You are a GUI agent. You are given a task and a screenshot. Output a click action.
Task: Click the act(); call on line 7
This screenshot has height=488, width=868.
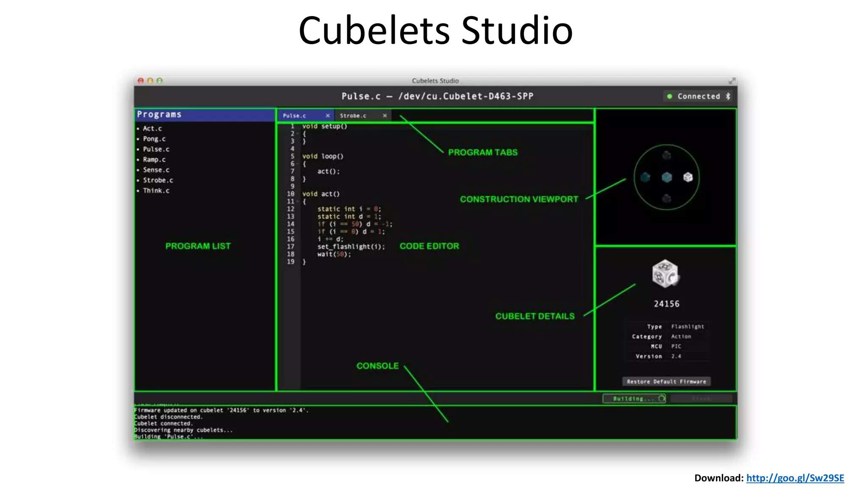click(328, 172)
